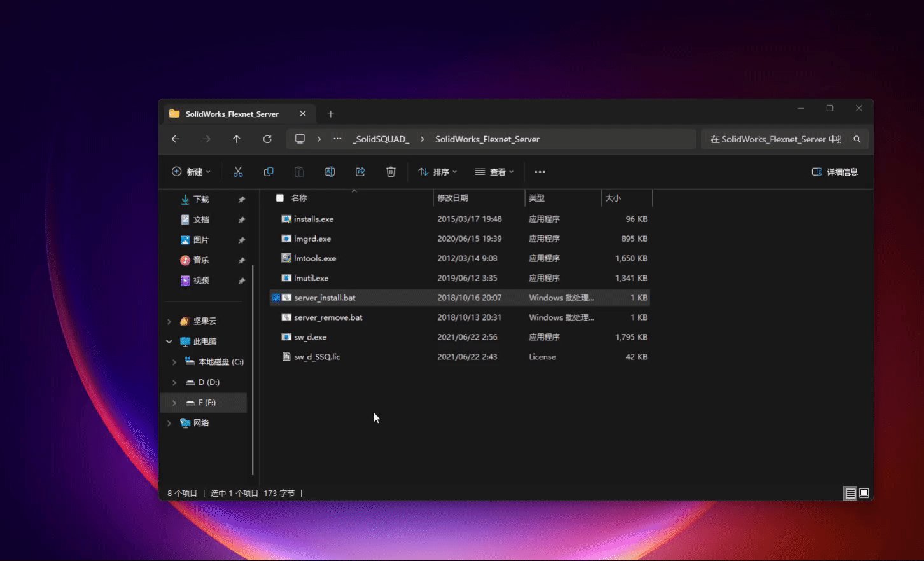Open a new tab with plus button
924x561 pixels.
331,114
